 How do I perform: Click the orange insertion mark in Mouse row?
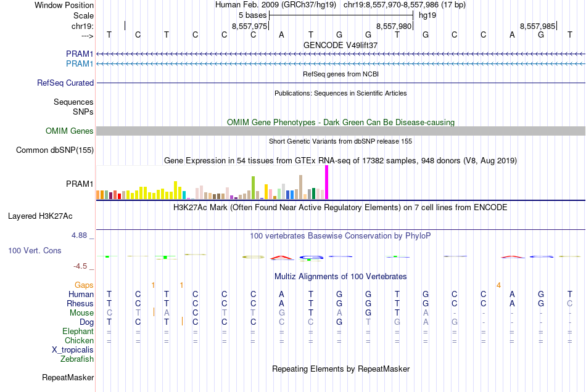click(x=154, y=312)
